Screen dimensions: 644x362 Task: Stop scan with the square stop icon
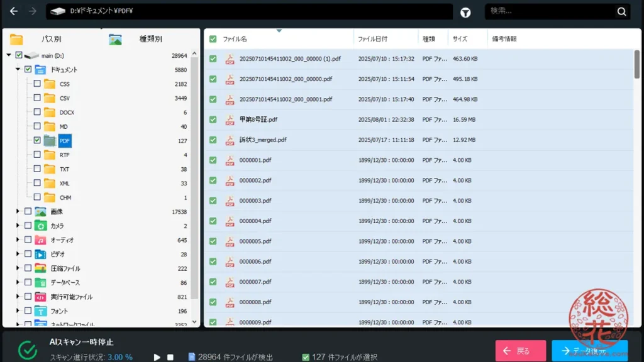[170, 357]
